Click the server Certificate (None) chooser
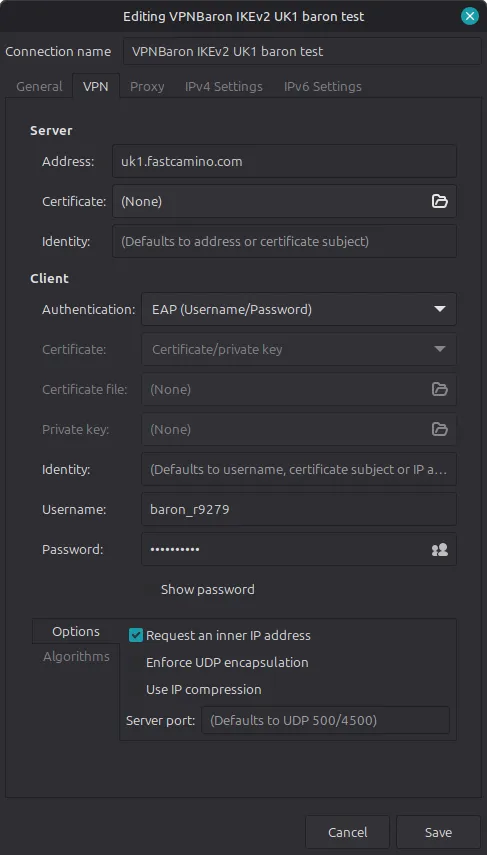Image resolution: width=487 pixels, height=855 pixels. point(284,201)
